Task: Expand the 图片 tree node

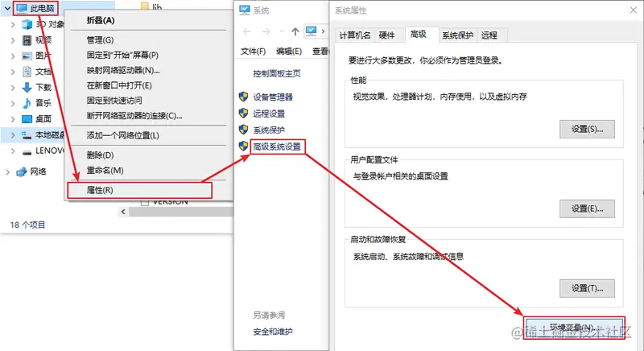Action: [13, 56]
